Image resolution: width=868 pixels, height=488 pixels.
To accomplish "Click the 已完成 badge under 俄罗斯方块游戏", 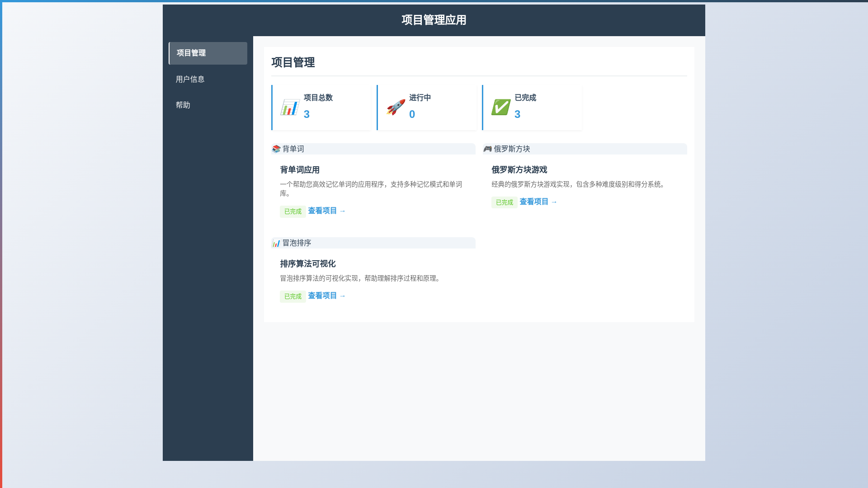I will pyautogui.click(x=505, y=202).
